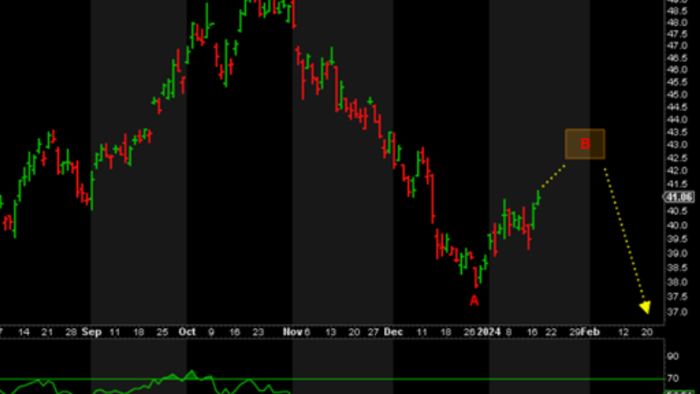
Task: Click the 2024 year label on time axis
Action: [489, 332]
